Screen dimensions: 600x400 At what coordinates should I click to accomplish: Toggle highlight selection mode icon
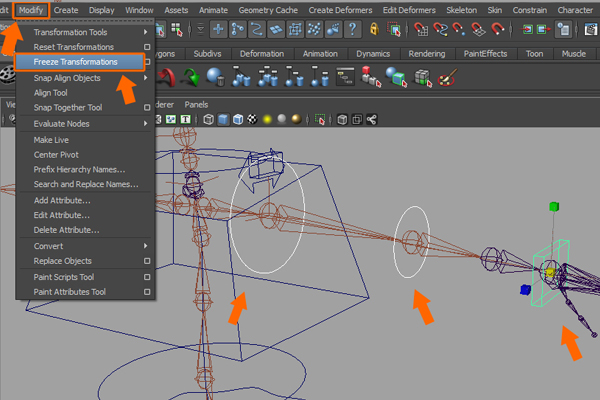click(x=394, y=29)
